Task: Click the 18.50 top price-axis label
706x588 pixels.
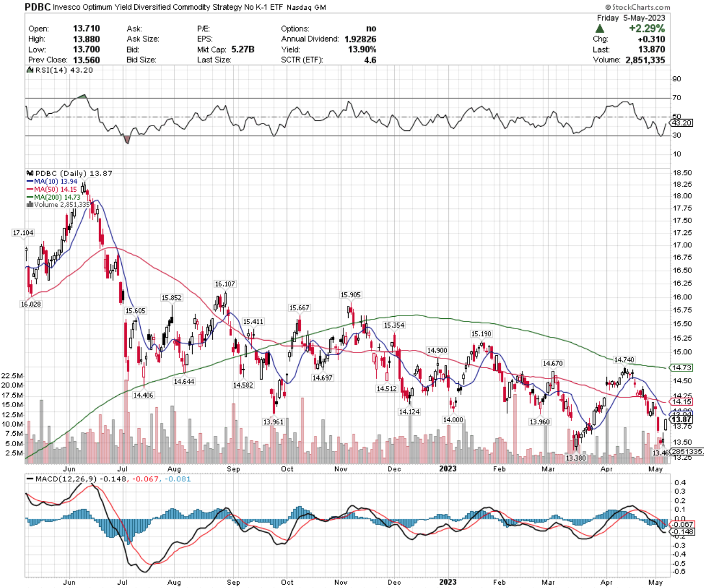Action: point(683,173)
